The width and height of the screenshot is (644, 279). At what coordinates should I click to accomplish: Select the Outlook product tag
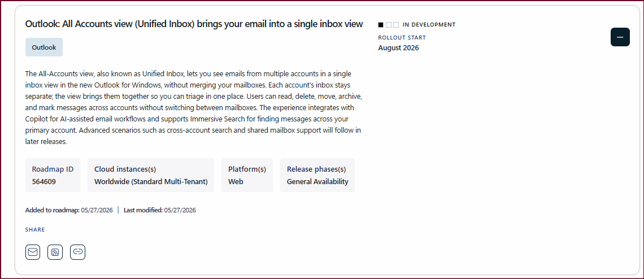[x=44, y=47]
